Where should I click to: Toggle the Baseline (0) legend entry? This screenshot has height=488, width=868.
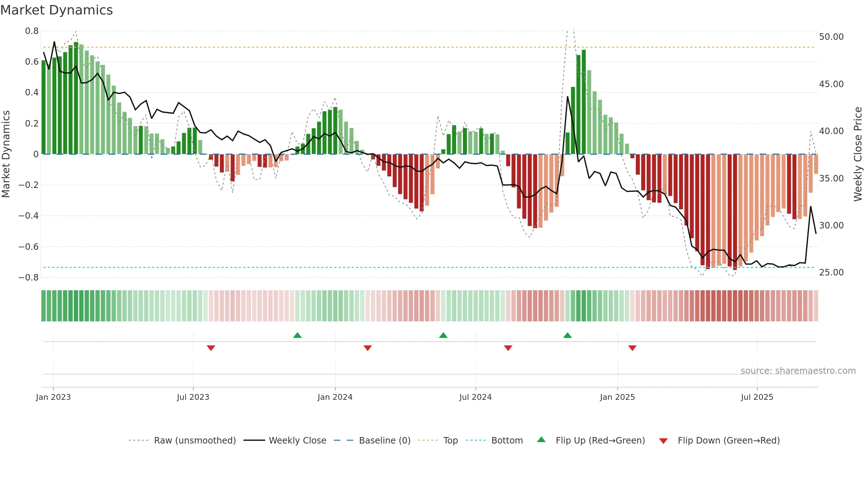click(372, 440)
